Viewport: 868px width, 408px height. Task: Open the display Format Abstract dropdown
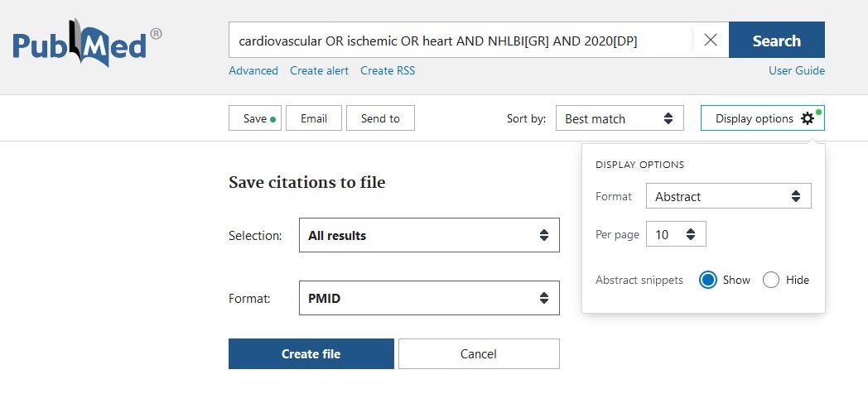point(727,196)
